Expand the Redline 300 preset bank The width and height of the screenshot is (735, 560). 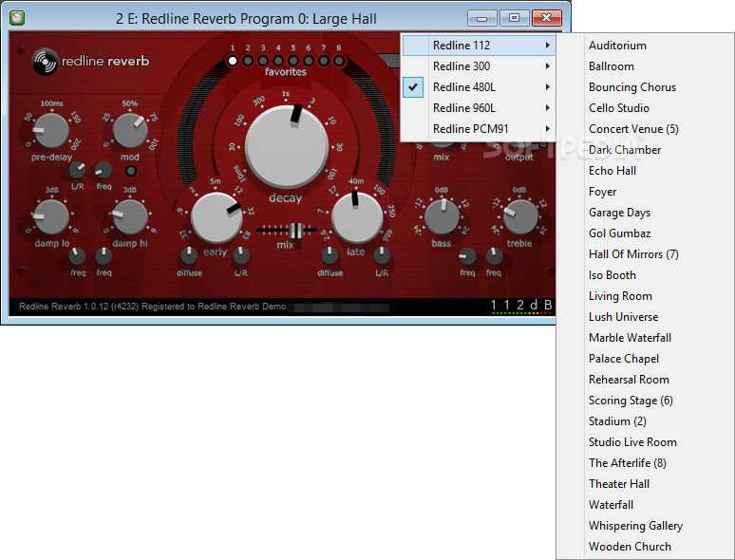point(478,66)
